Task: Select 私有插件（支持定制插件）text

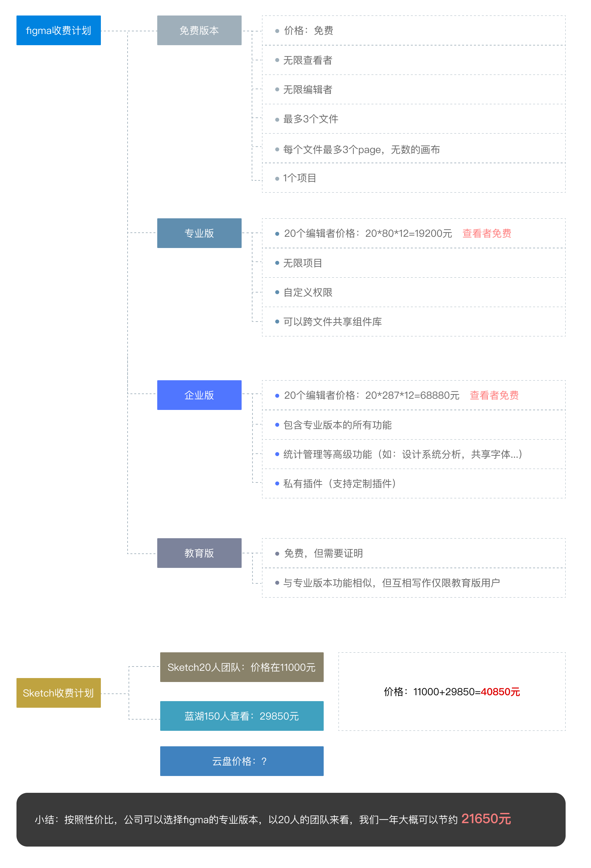Action: (x=340, y=484)
